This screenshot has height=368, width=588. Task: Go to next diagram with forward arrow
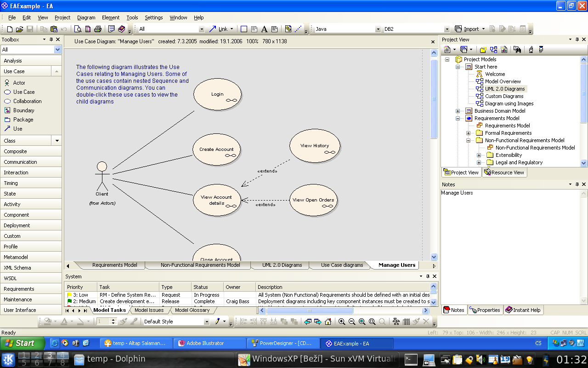coord(318,322)
